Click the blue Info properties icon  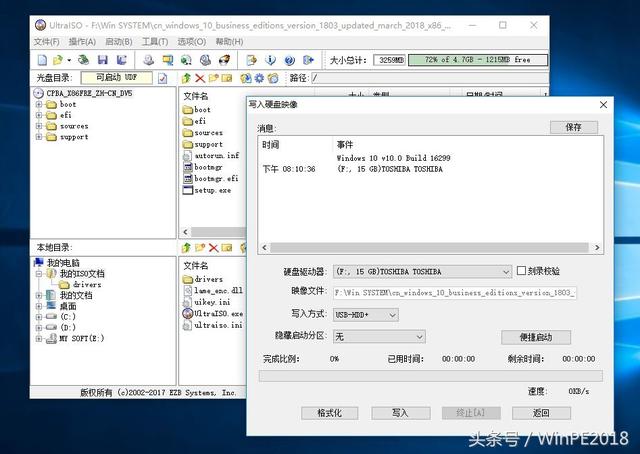270,60
